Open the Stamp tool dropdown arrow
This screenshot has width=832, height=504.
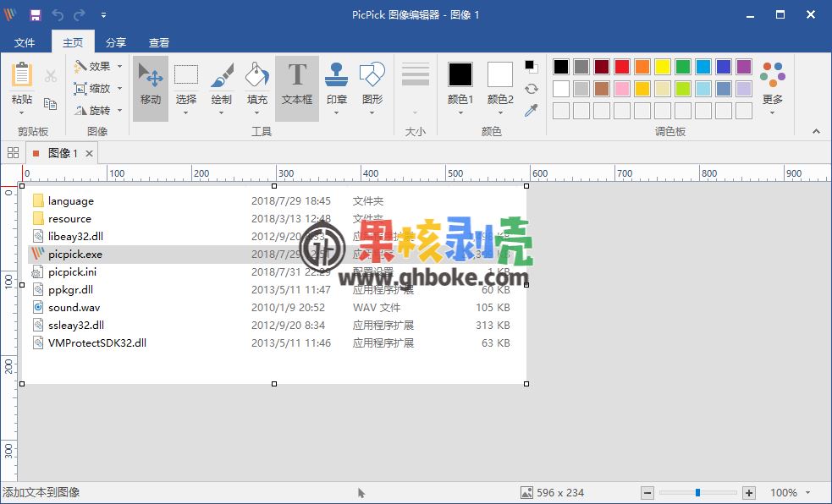[336, 112]
